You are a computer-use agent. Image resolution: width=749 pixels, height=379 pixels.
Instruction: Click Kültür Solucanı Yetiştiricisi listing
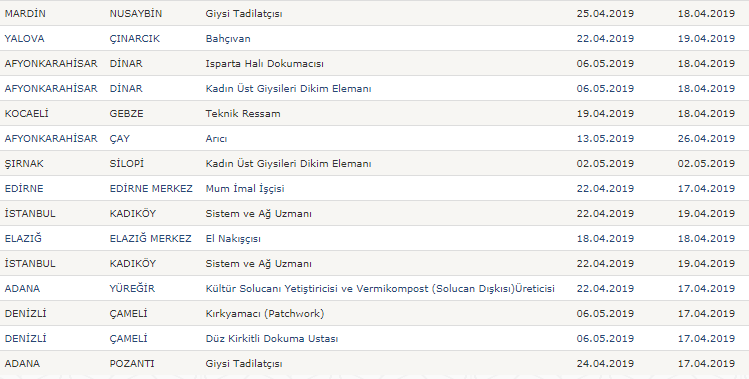[x=380, y=289]
